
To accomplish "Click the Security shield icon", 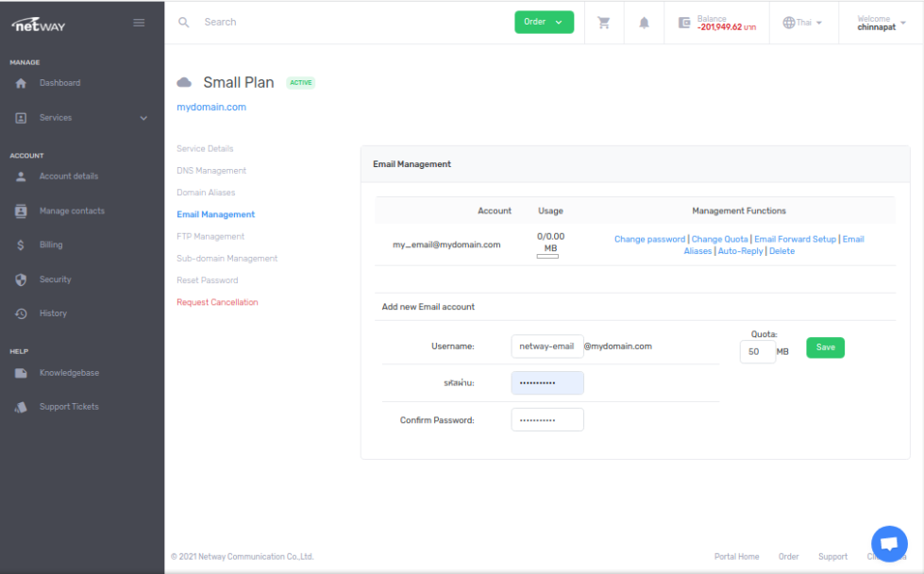I will coord(21,279).
